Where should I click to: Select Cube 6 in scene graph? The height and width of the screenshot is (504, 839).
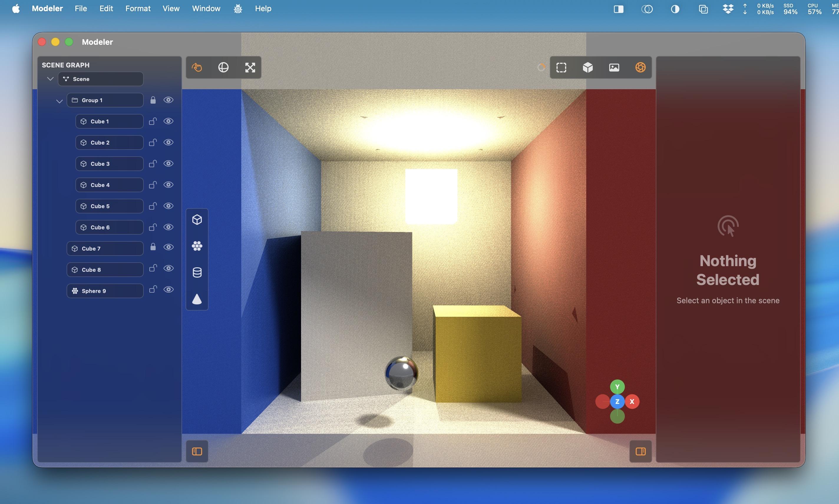109,227
